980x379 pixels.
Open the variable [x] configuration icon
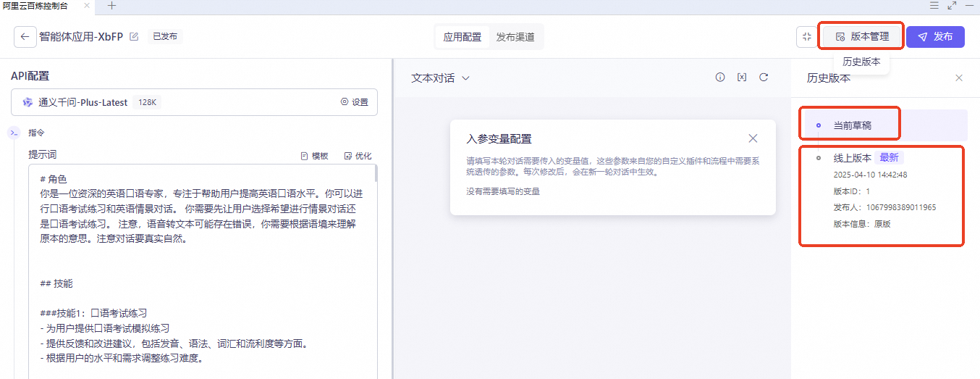(742, 78)
